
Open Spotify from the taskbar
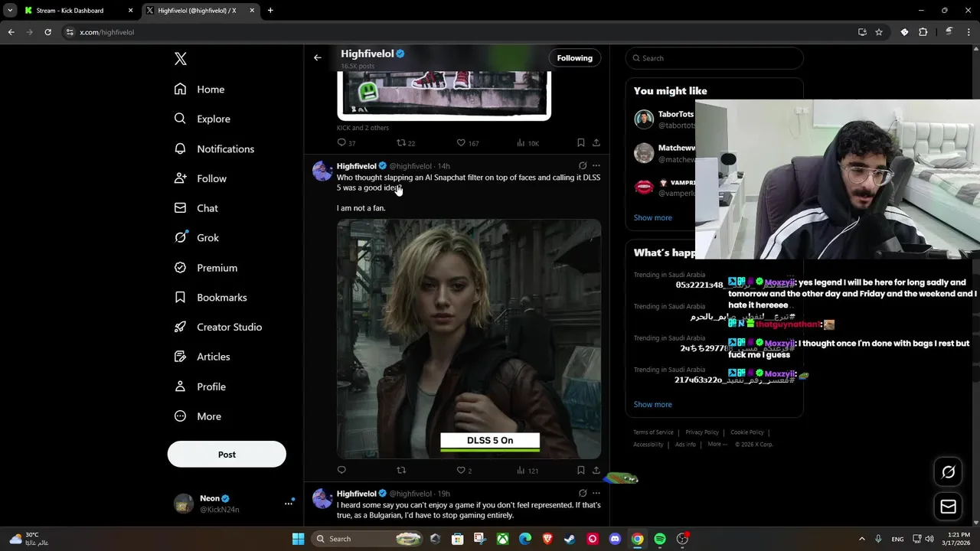tap(660, 539)
